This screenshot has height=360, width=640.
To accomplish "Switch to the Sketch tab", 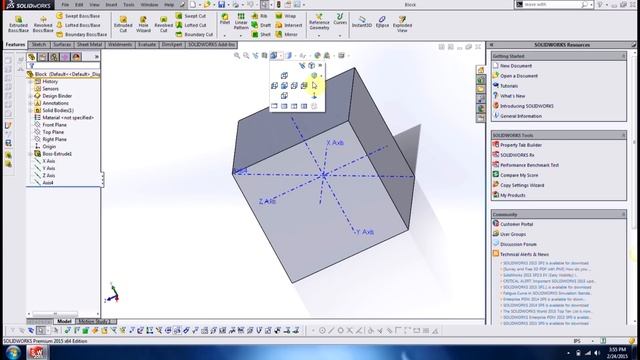I will (39, 44).
